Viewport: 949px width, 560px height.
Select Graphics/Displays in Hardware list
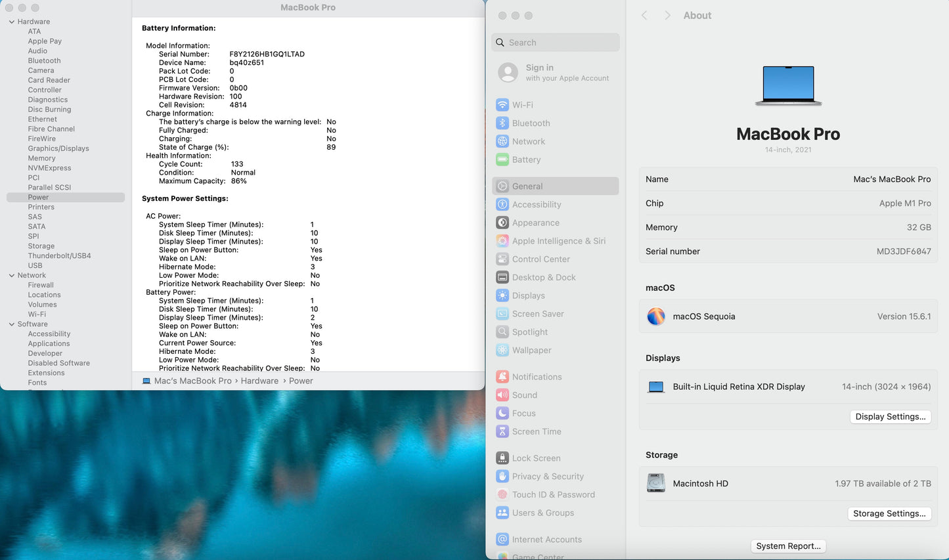pos(58,148)
